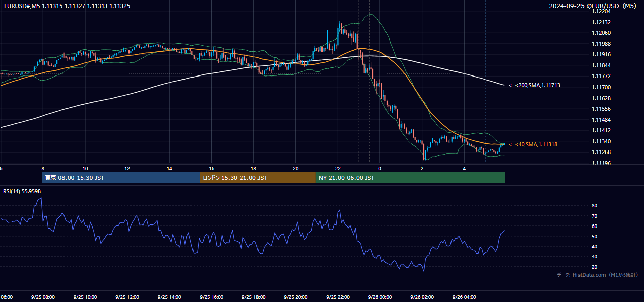
Task: Click RSI axis level 20
Action: [x=595, y=267]
